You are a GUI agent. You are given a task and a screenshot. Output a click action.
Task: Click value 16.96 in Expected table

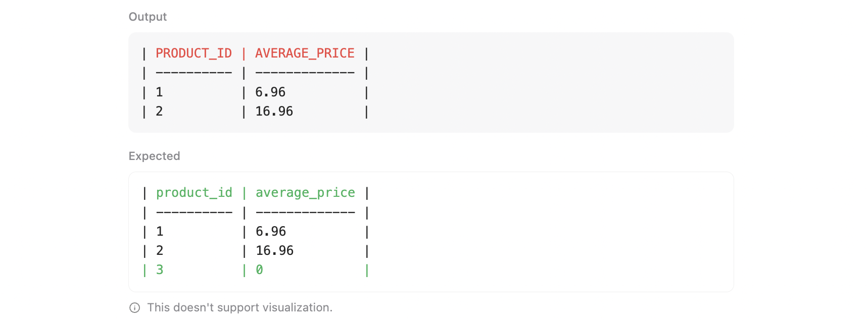point(274,251)
